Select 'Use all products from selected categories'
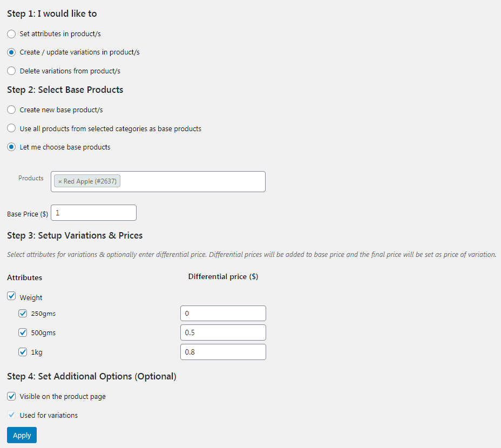The width and height of the screenshot is (501, 448). [11, 128]
